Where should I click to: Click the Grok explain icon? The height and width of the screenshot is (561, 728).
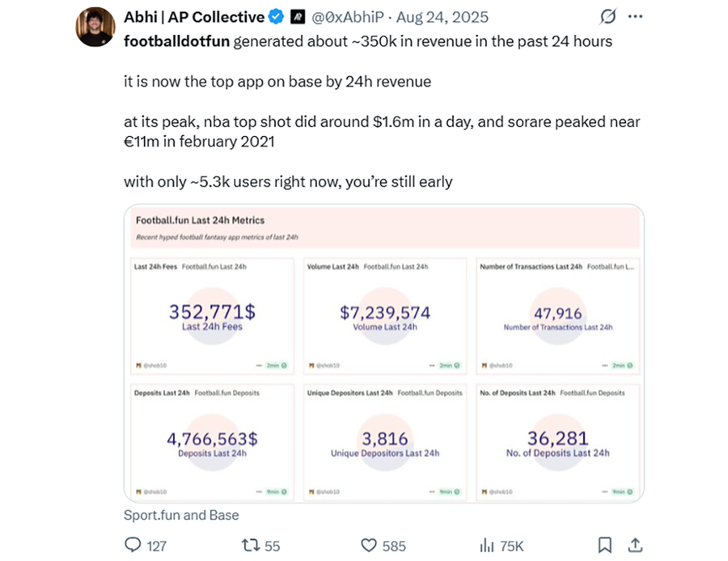(x=607, y=17)
